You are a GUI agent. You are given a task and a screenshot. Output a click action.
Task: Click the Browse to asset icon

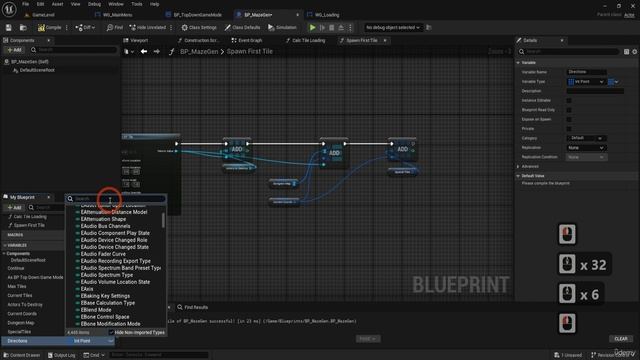coord(23,27)
